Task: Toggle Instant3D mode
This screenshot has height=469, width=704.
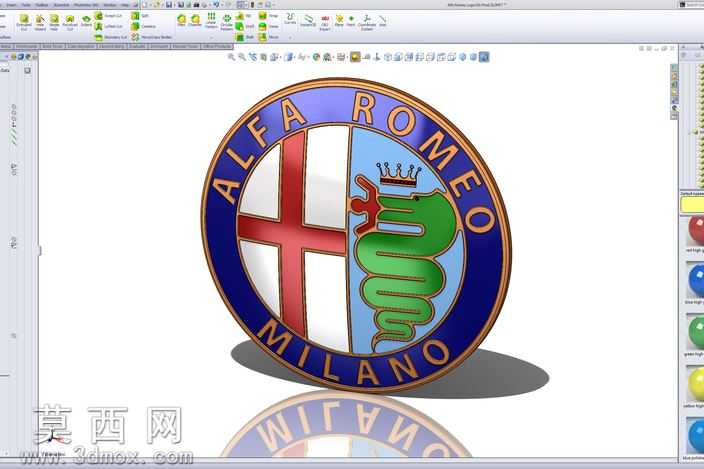Action: (308, 21)
